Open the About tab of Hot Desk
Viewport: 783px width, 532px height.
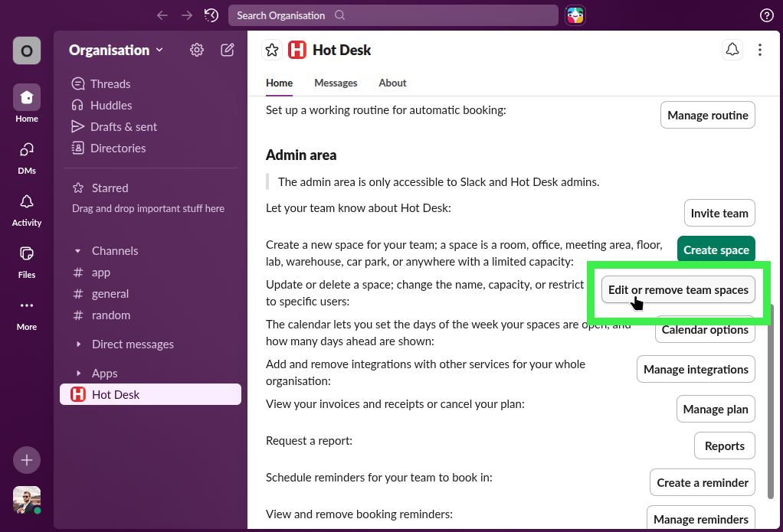click(x=392, y=83)
